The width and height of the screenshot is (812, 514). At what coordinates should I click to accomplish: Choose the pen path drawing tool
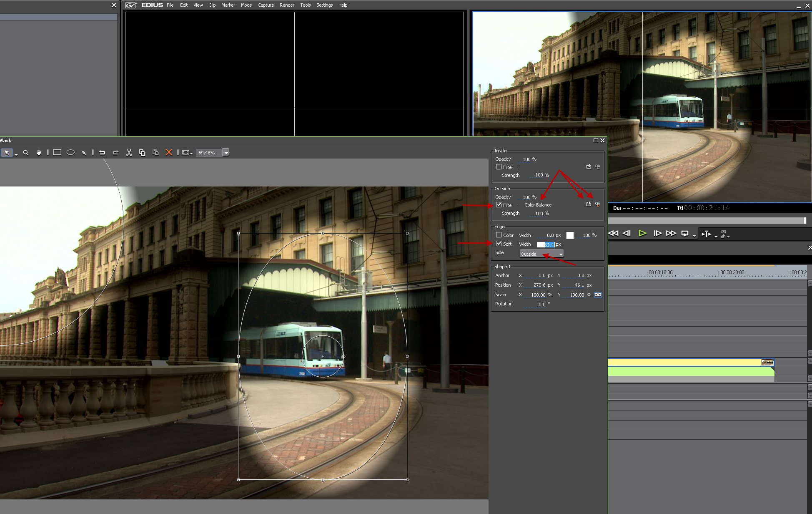pyautogui.click(x=84, y=153)
